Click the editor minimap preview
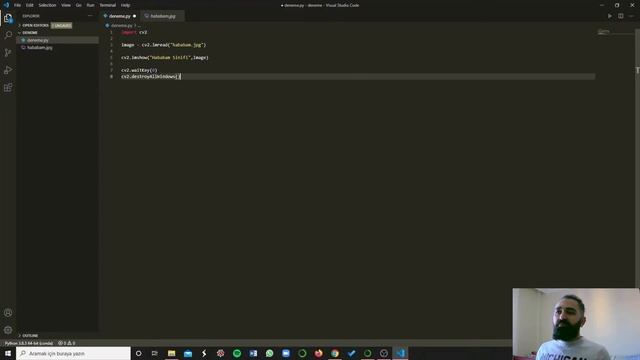Viewport: 640px width, 360px height. tap(604, 32)
